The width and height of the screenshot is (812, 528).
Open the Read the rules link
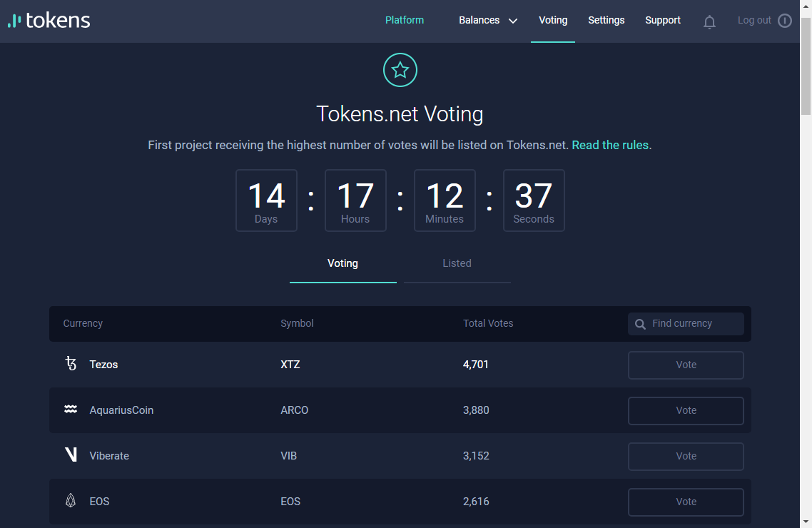[x=610, y=145]
